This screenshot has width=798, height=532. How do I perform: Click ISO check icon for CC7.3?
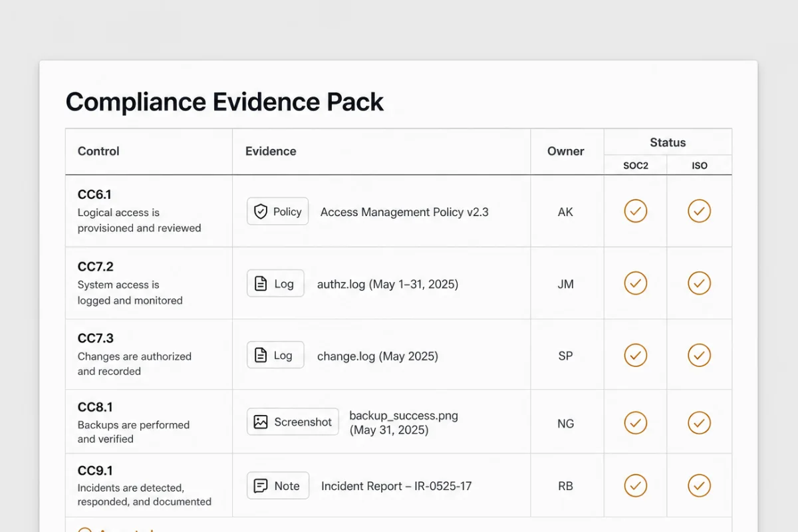pos(699,355)
